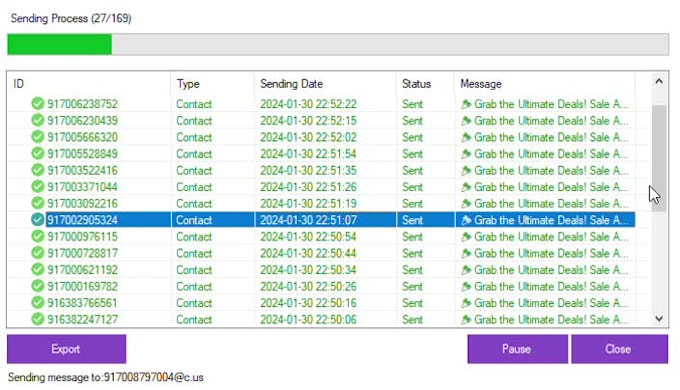The height and width of the screenshot is (390, 680).
Task: Click sending date 2024-01-30 22:51:54
Action: 308,154
